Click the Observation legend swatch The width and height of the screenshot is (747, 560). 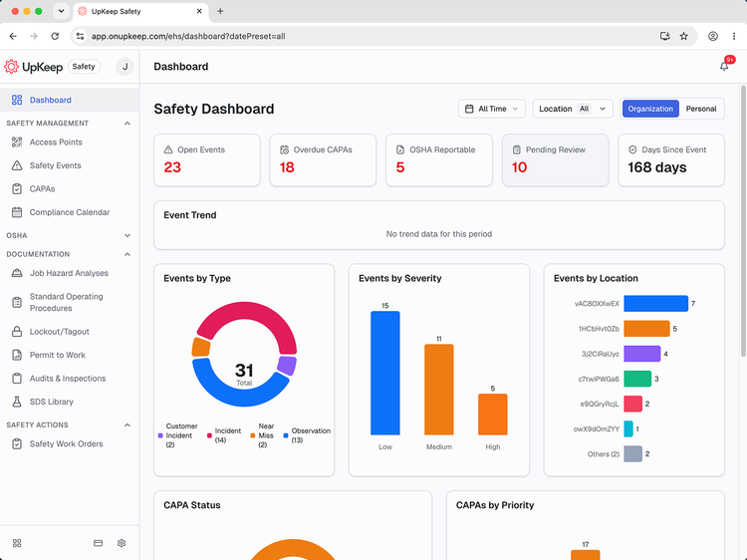click(x=286, y=435)
